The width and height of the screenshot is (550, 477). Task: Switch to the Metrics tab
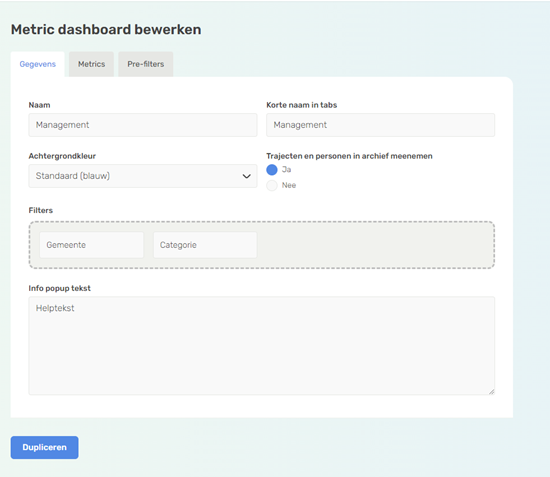pyautogui.click(x=91, y=64)
